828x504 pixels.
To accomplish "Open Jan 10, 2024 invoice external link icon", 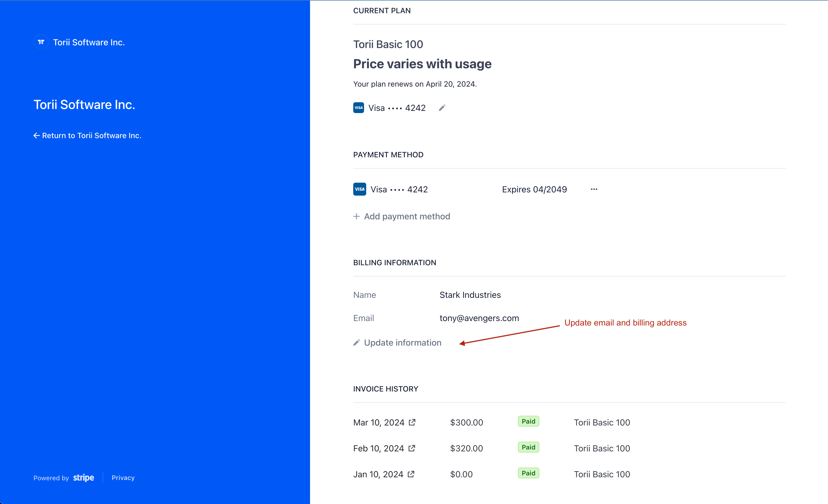I will click(411, 474).
